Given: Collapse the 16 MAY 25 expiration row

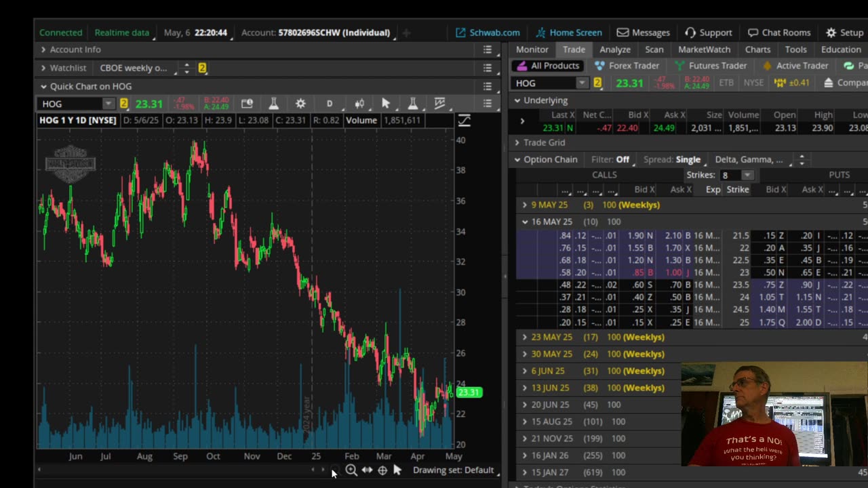Looking at the screenshot, I should (524, 222).
